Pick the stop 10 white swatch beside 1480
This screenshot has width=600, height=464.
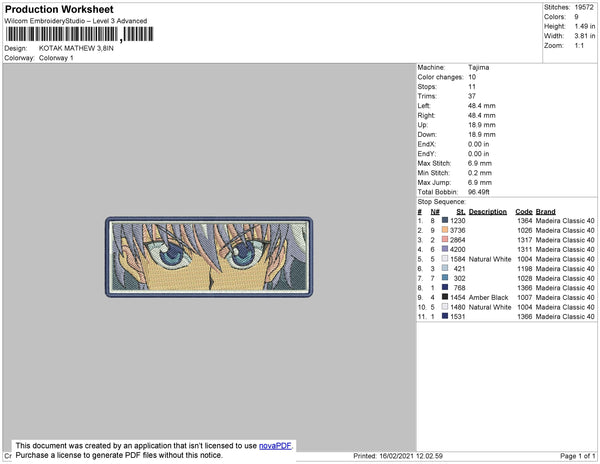[x=445, y=306]
